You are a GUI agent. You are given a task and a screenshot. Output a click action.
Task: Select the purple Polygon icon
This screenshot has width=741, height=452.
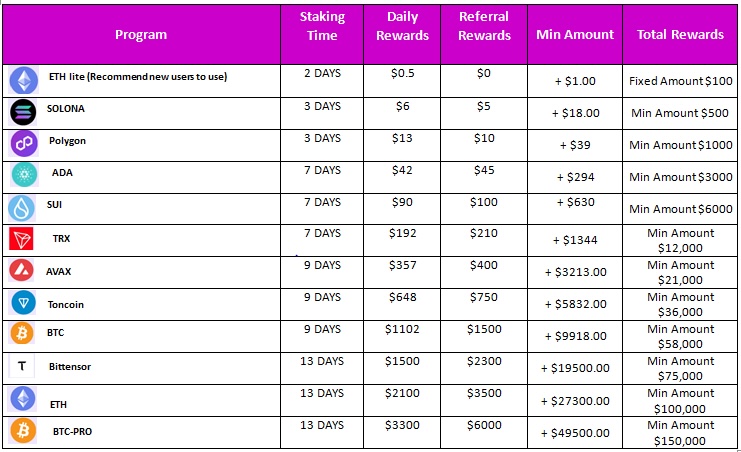23,143
